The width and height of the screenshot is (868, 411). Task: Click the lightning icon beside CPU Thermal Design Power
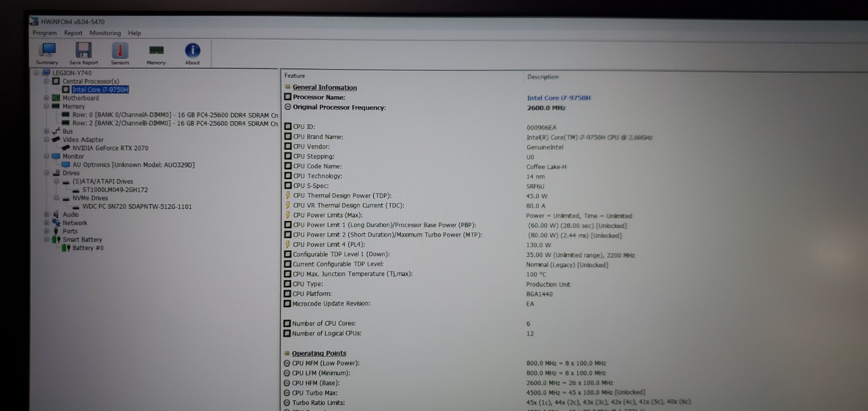coord(288,195)
